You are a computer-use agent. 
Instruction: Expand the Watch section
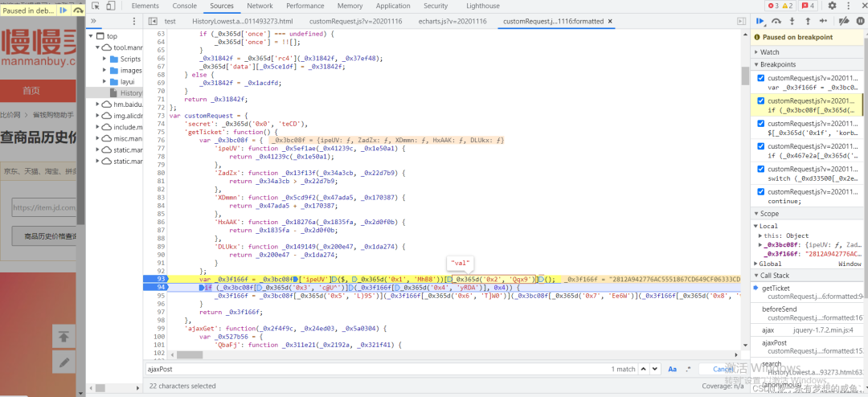pos(769,52)
